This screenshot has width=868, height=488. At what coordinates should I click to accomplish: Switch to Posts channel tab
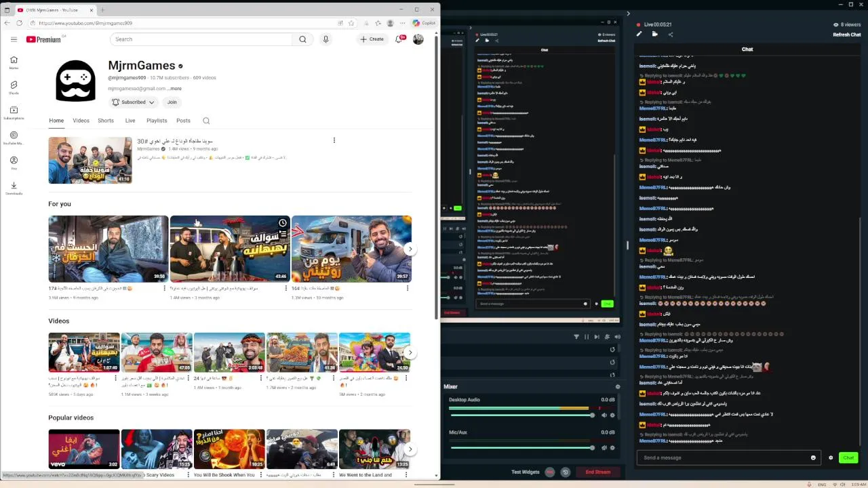(x=183, y=121)
